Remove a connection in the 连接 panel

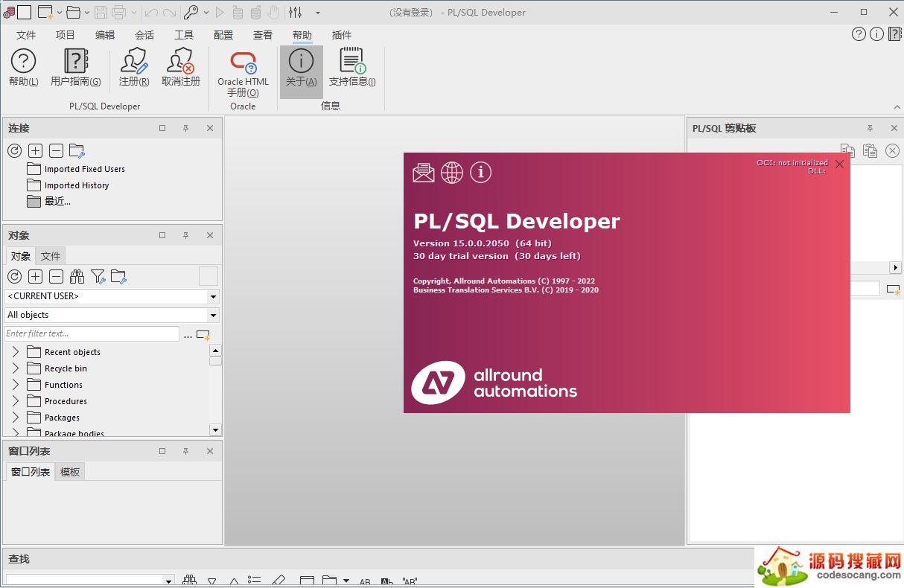coord(56,151)
